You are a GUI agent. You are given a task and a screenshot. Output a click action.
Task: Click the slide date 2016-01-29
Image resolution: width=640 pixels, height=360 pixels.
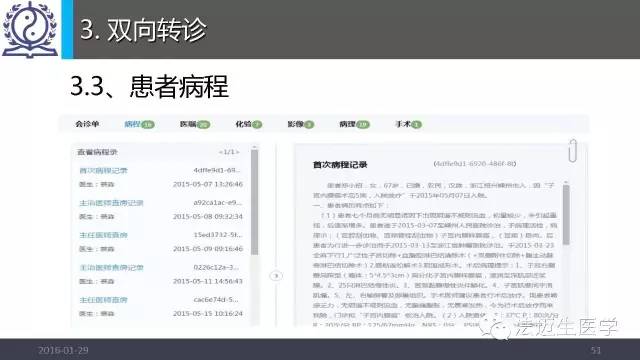coord(63,350)
